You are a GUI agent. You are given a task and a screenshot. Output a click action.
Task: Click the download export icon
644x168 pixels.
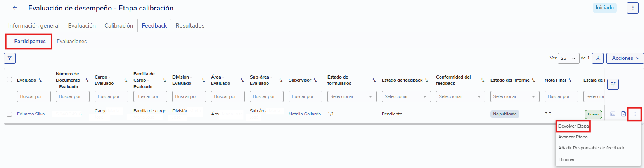[x=598, y=58]
